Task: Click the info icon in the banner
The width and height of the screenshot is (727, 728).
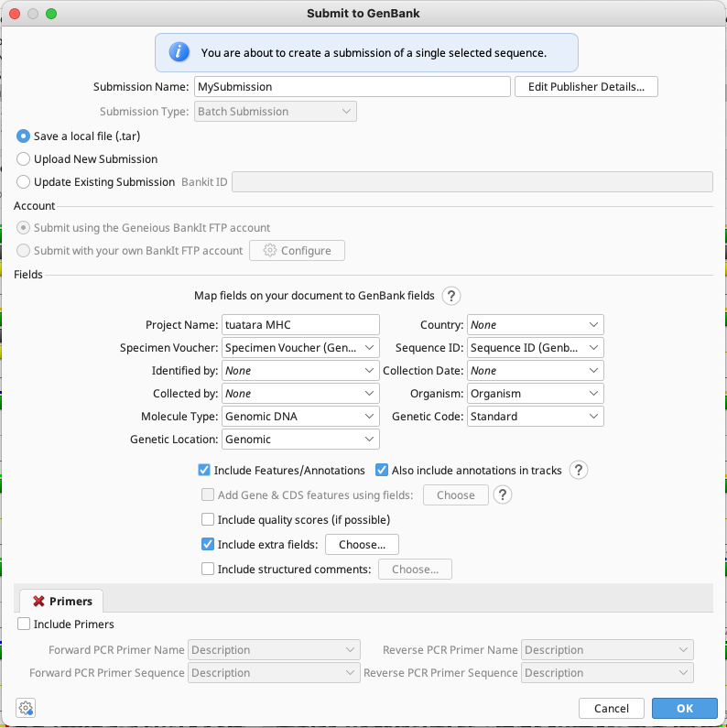Action: coord(179,52)
